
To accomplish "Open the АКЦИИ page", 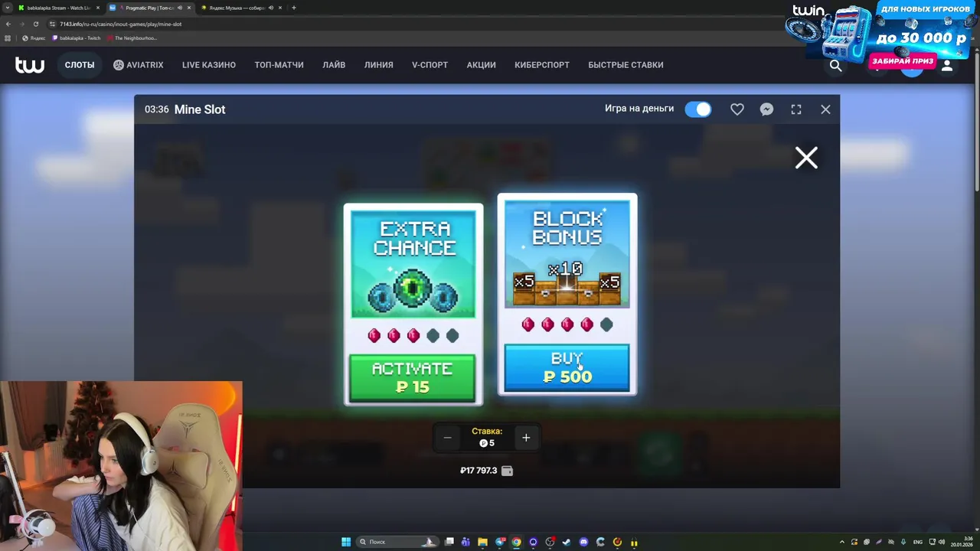I will pos(482,65).
